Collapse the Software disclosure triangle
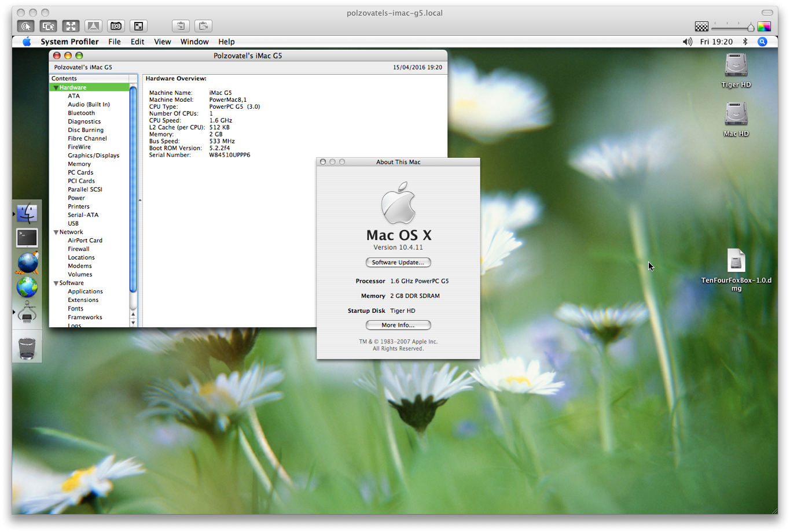The image size is (790, 532). [56, 283]
